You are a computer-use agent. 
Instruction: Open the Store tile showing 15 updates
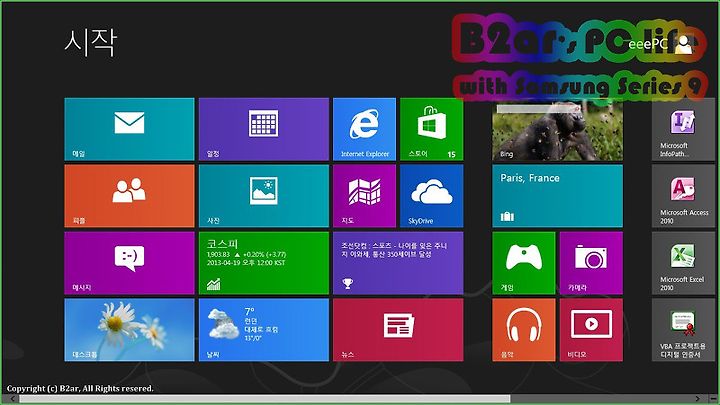click(x=432, y=129)
